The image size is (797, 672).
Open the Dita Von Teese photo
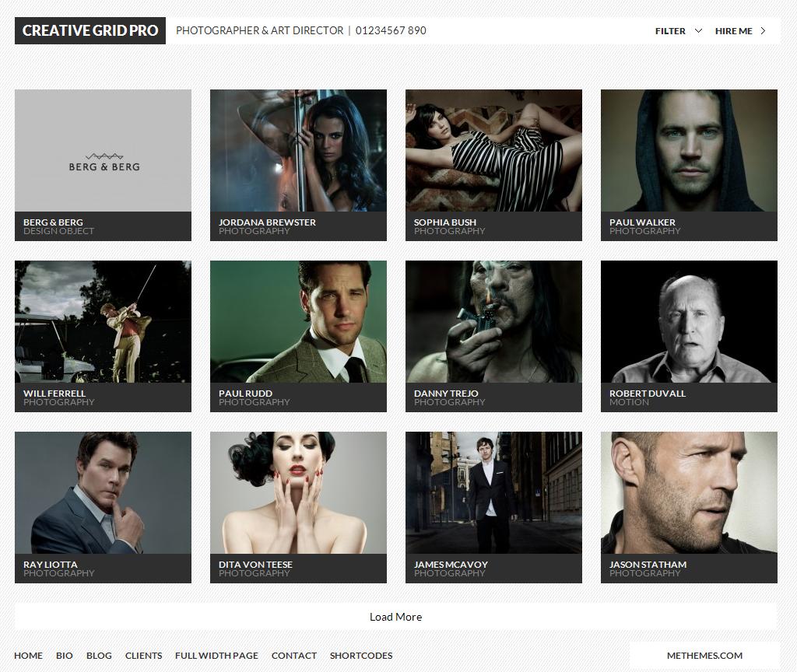[298, 492]
